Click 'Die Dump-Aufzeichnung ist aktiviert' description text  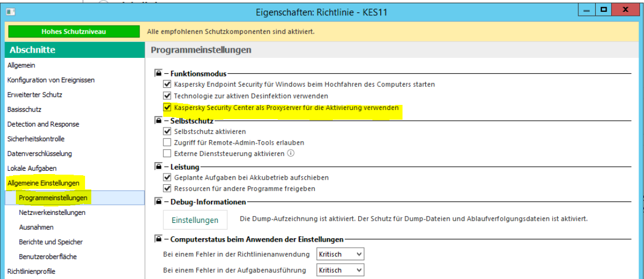(x=414, y=218)
